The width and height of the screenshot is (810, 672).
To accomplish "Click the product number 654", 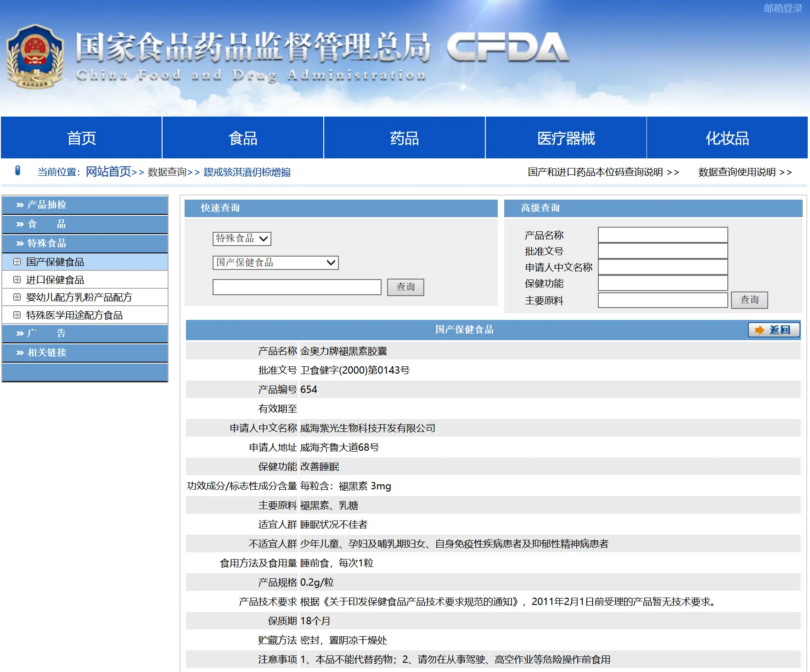I will pyautogui.click(x=309, y=390).
